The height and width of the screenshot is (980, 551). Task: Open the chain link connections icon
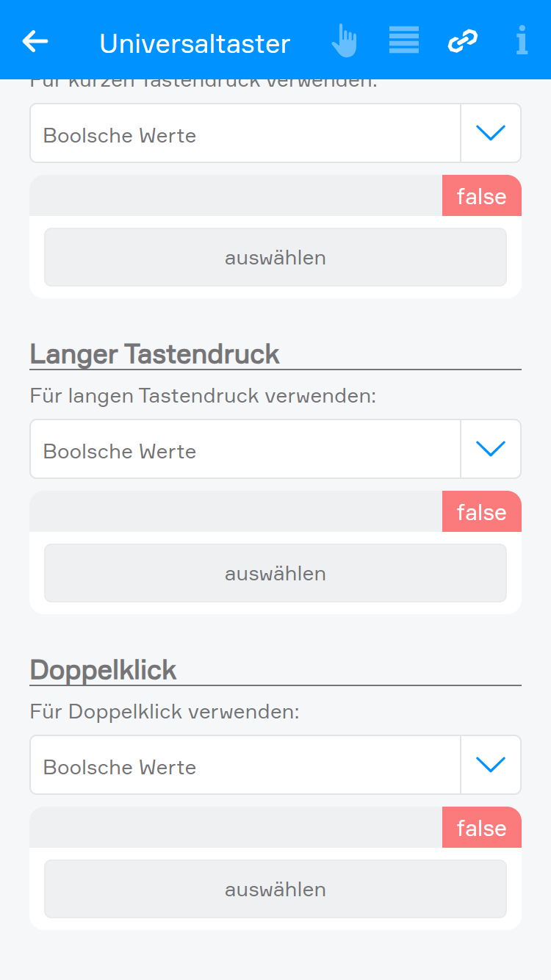point(463,41)
